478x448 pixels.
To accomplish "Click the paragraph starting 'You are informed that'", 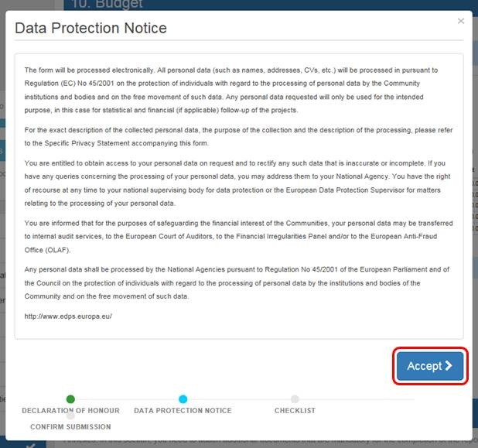I will click(239, 236).
